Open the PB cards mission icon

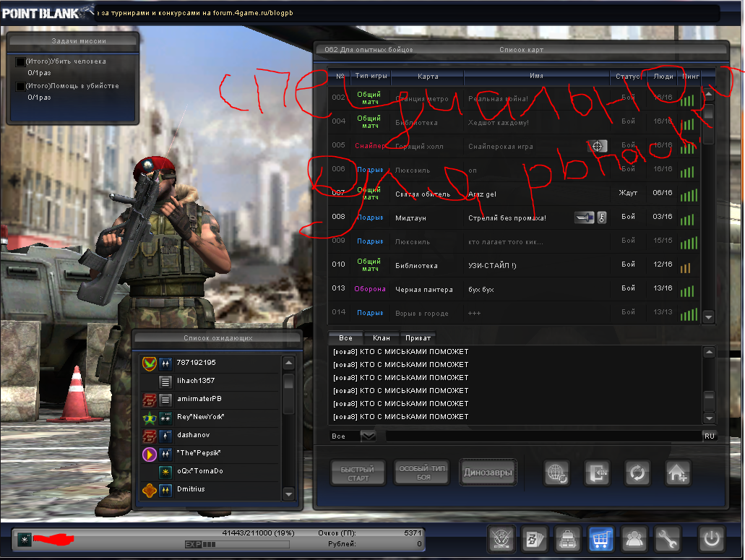(535, 539)
